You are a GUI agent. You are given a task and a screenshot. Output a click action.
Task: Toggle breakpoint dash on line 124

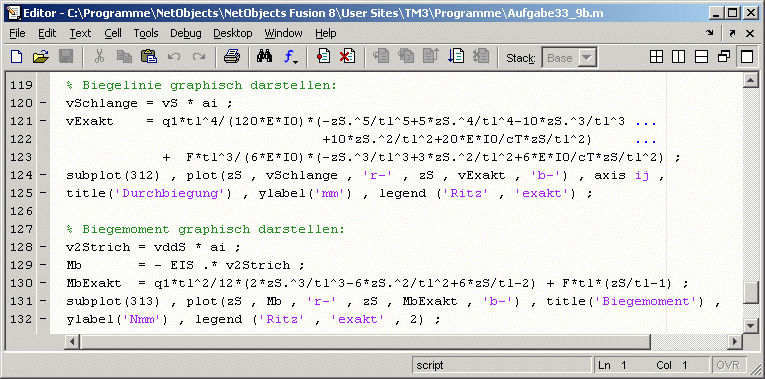pos(43,175)
